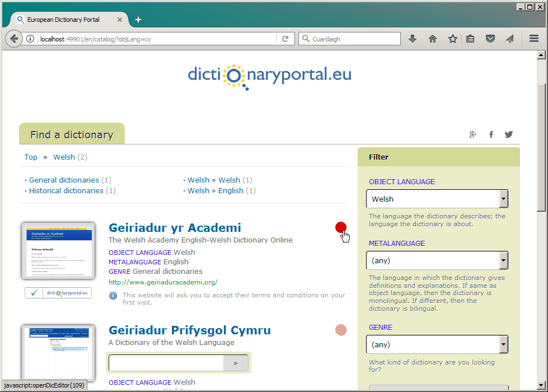Click the Geiriadur Prifysgol Cymru search field

click(x=166, y=363)
